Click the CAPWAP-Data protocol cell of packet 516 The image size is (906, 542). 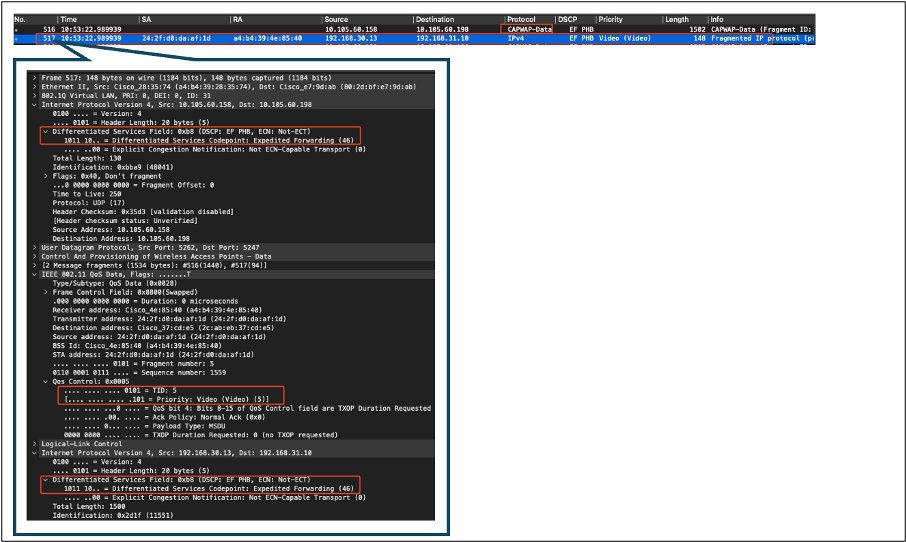(529, 29)
